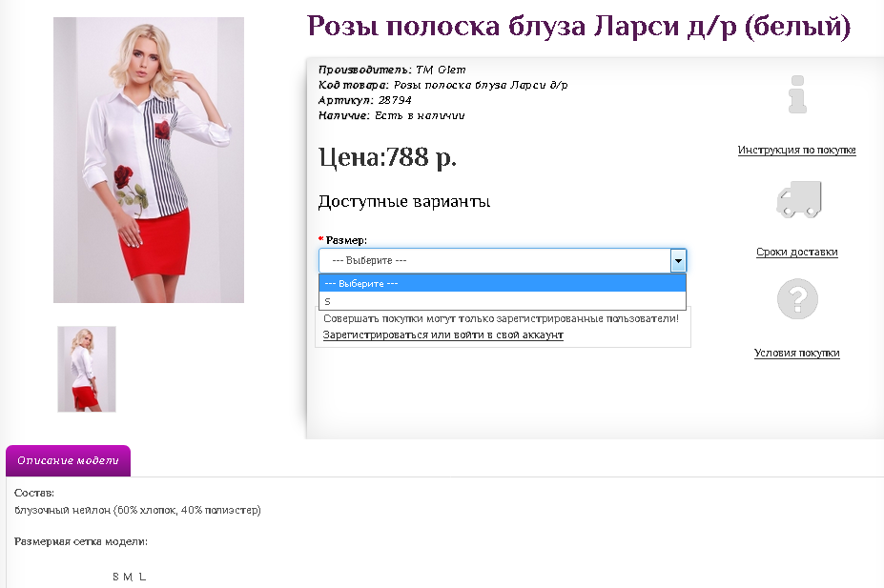This screenshot has width=884, height=588.
Task: Click the article number 28794
Action: pyautogui.click(x=395, y=100)
